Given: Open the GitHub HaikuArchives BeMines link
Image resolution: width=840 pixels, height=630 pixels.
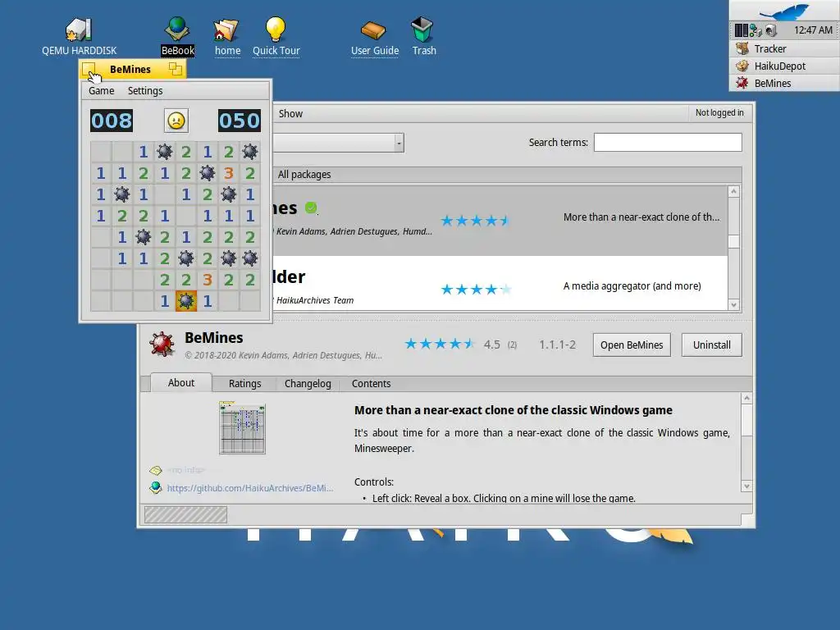Looking at the screenshot, I should [250, 488].
